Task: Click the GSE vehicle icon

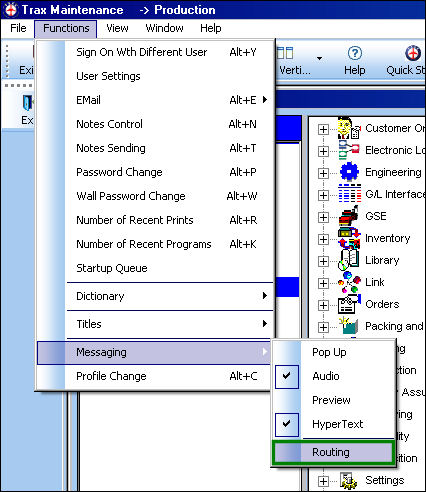Action: [349, 216]
